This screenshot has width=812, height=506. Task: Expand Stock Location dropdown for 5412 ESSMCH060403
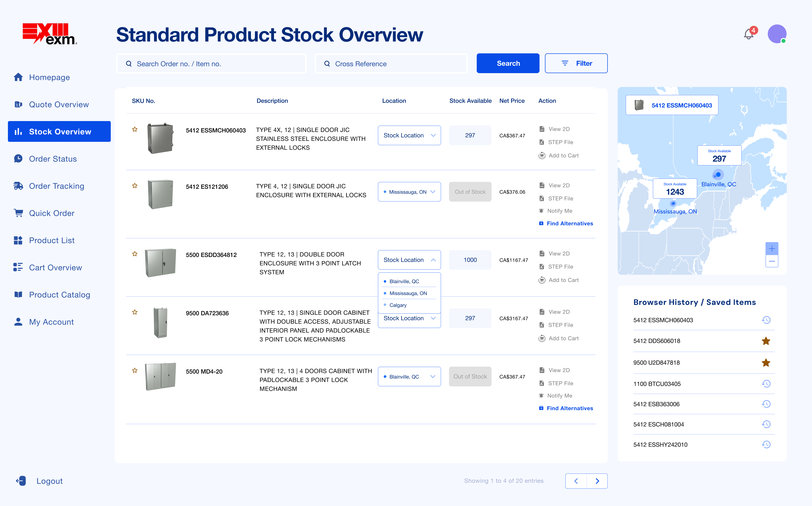pos(409,136)
